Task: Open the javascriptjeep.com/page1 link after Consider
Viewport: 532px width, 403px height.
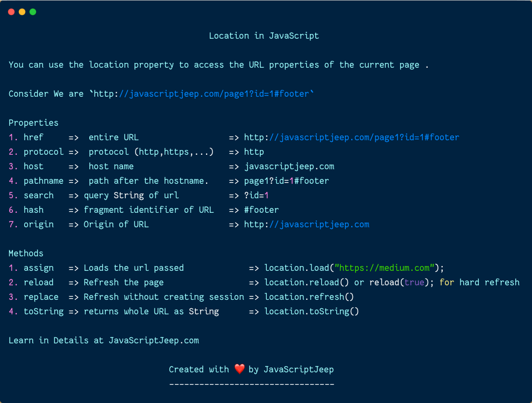Action: tap(215, 94)
